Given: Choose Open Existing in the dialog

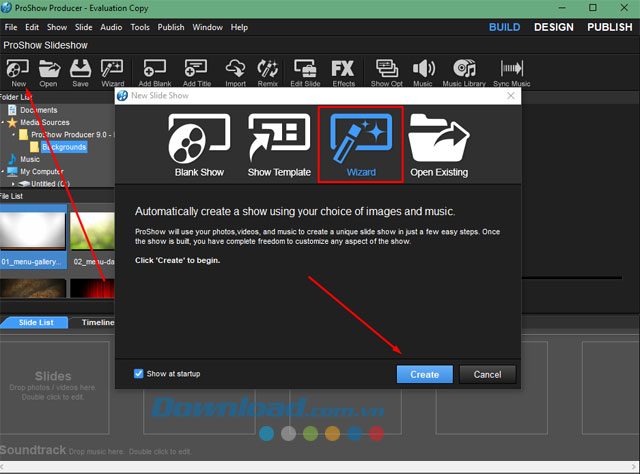Looking at the screenshot, I should click(x=439, y=145).
